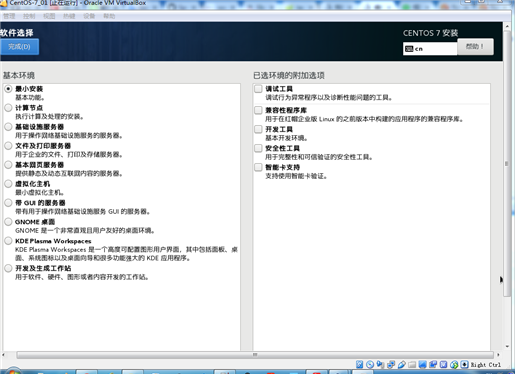Screen dimensions: 515x374
Task: Choose KDE Plasma Workspaces environment
Action: point(8,241)
